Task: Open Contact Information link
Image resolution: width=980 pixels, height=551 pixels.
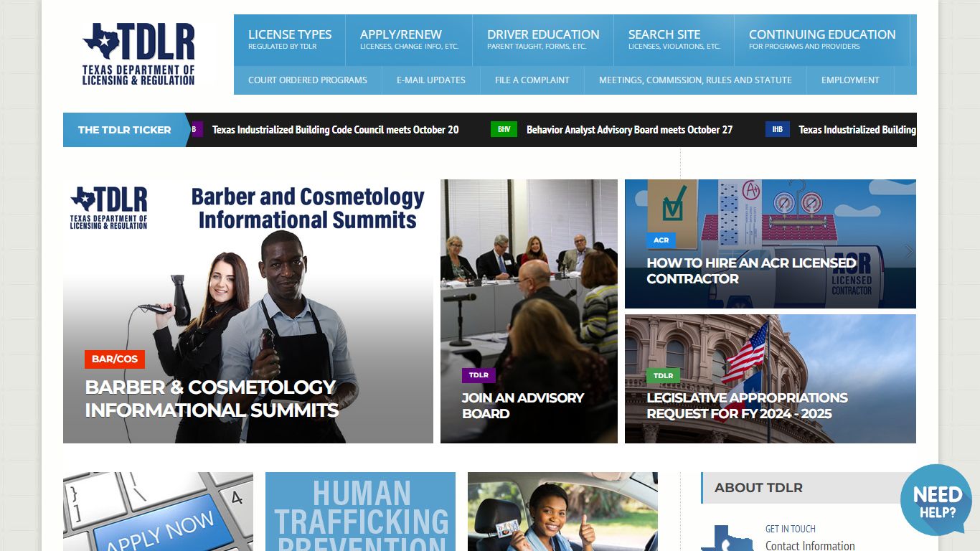Action: tap(810, 545)
